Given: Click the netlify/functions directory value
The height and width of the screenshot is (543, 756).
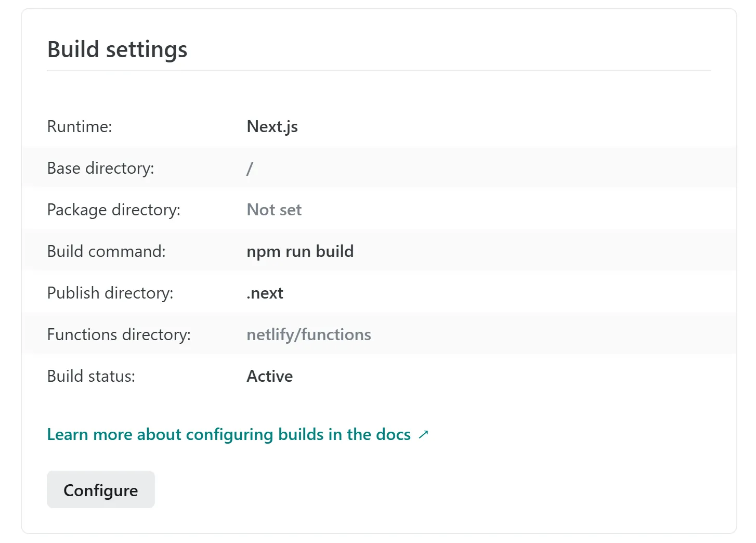Looking at the screenshot, I should 309,334.
